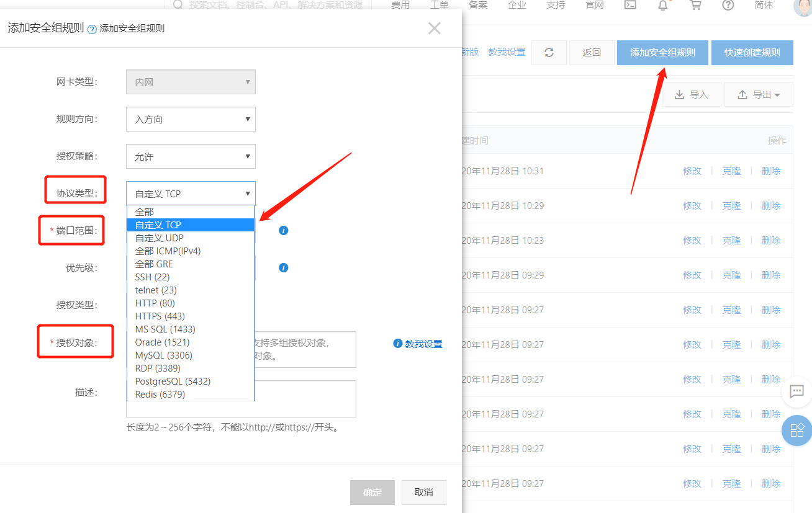Close the 添加安全组规则 dialog with X
Image resolution: width=812 pixels, height=513 pixels.
coord(435,28)
